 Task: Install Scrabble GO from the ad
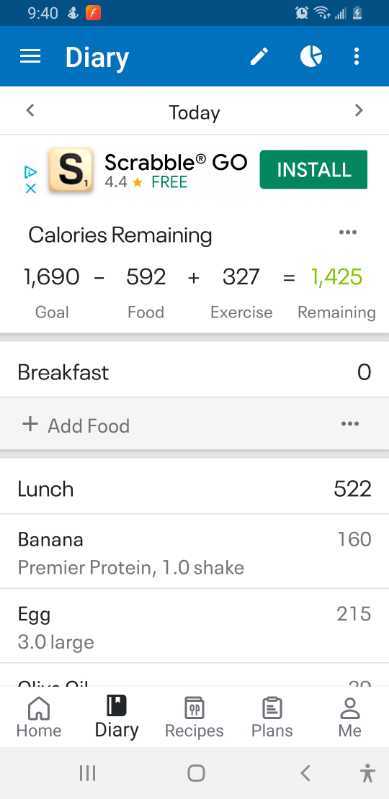[x=314, y=170]
